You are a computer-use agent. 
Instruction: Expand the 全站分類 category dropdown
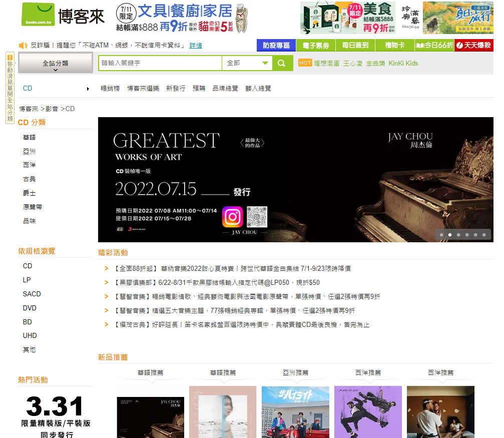click(x=55, y=64)
